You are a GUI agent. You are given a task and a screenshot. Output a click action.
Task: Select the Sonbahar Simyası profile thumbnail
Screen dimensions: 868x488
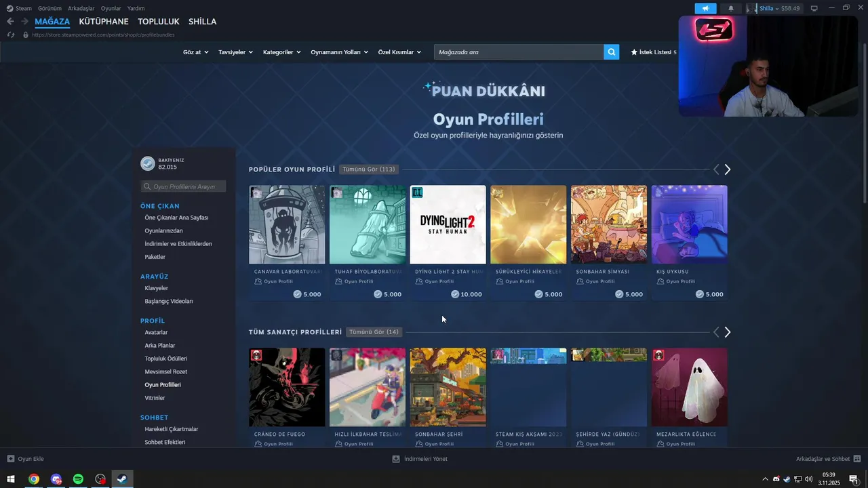(609, 225)
